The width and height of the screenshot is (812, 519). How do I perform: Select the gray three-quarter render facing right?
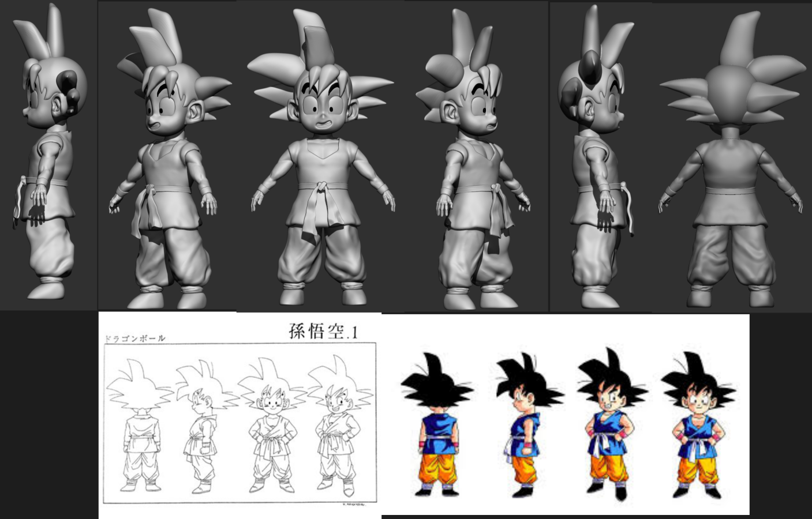point(473,159)
